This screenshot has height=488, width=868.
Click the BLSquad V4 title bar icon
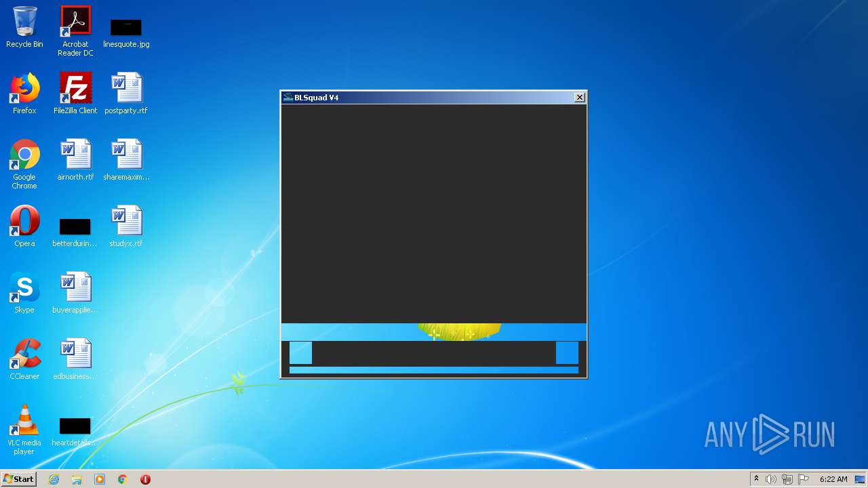point(288,98)
